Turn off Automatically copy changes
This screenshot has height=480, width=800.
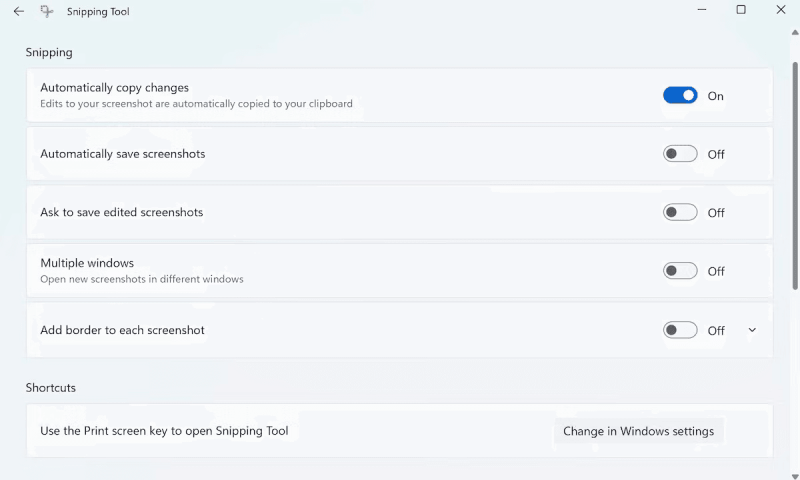[680, 95]
